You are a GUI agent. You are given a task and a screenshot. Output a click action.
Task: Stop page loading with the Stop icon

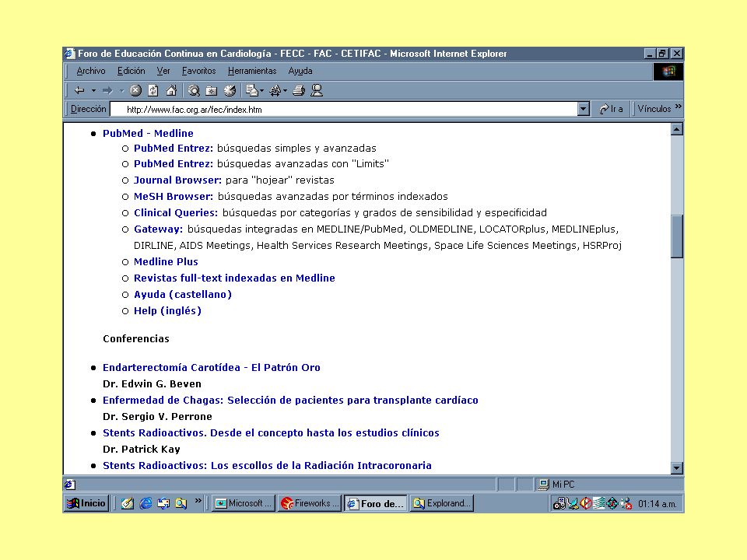click(x=135, y=90)
